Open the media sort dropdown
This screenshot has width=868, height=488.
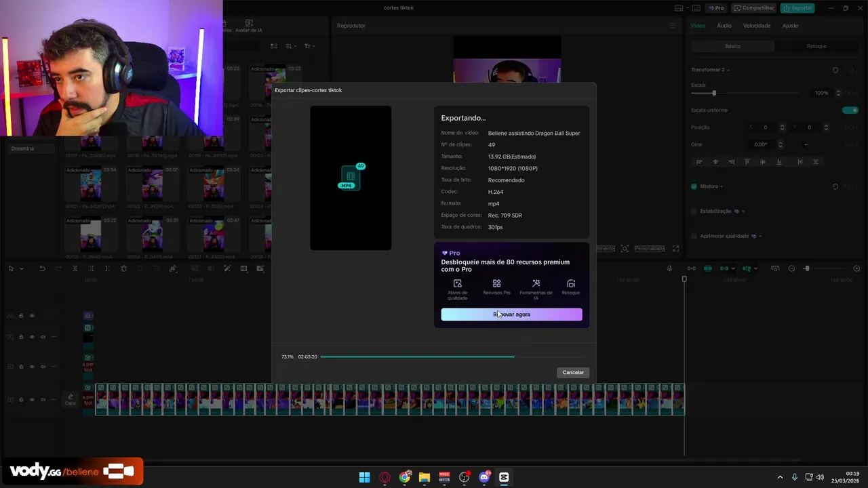click(x=291, y=46)
